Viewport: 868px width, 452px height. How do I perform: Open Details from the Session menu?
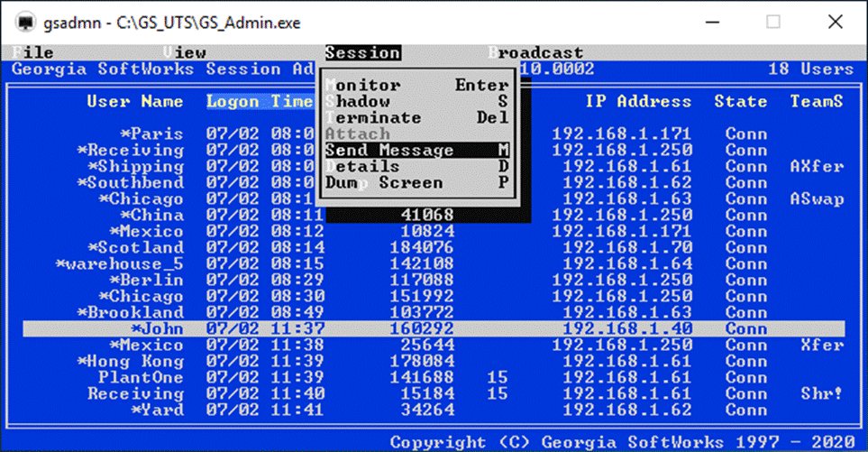point(416,167)
